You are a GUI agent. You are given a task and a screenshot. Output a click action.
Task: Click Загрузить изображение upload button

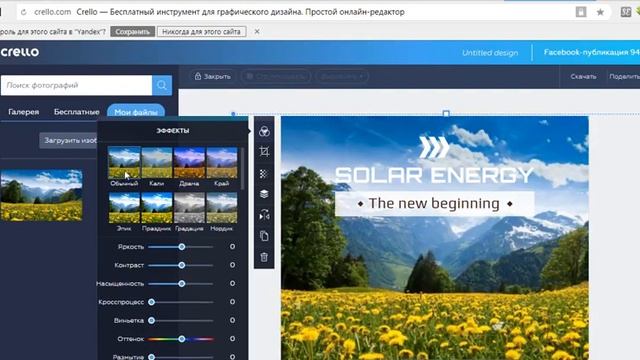pyautogui.click(x=68, y=140)
